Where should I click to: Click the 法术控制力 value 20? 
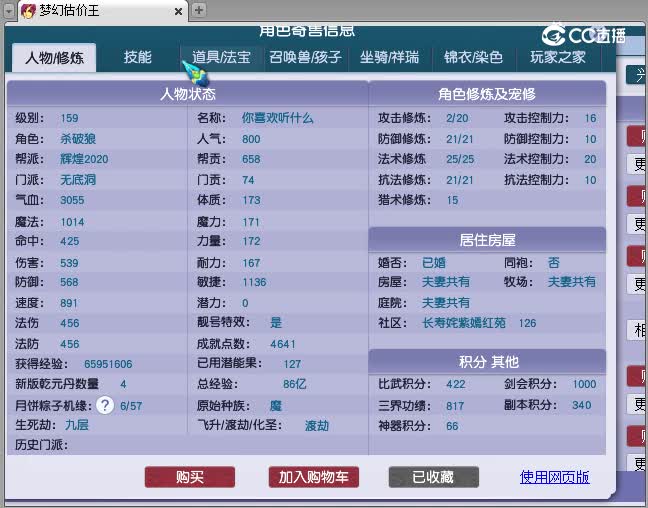tap(590, 159)
